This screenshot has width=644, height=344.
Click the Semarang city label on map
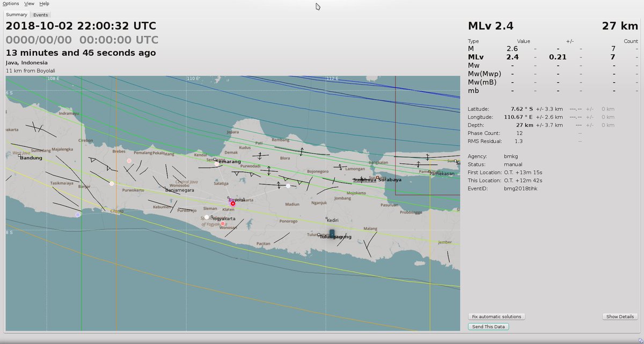[x=229, y=162]
